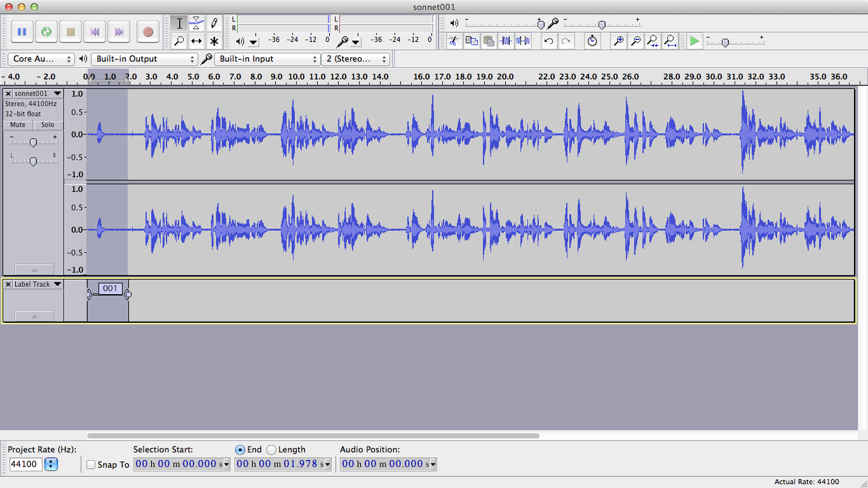Image resolution: width=868 pixels, height=488 pixels.
Task: Click the Cut scissors icon
Action: coord(454,41)
